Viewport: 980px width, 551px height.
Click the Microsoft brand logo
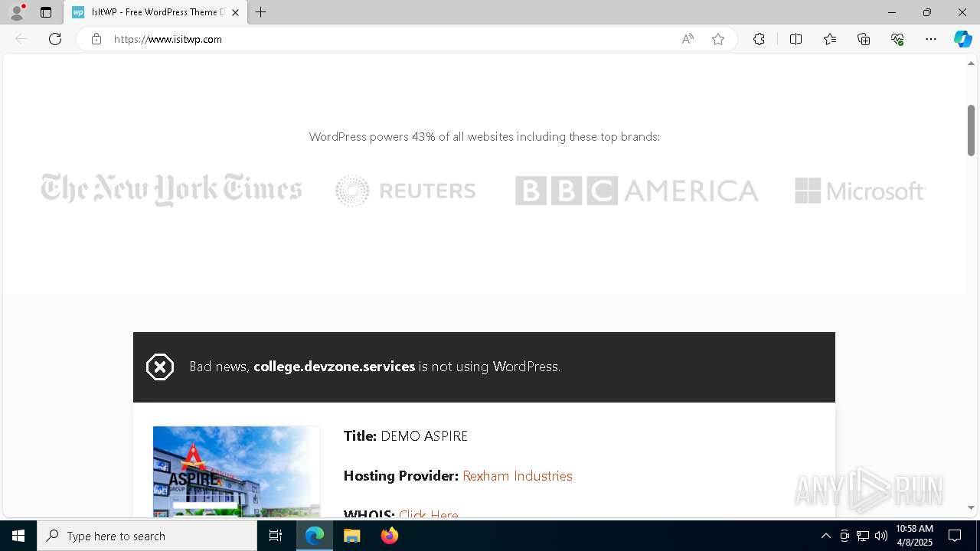click(x=861, y=191)
